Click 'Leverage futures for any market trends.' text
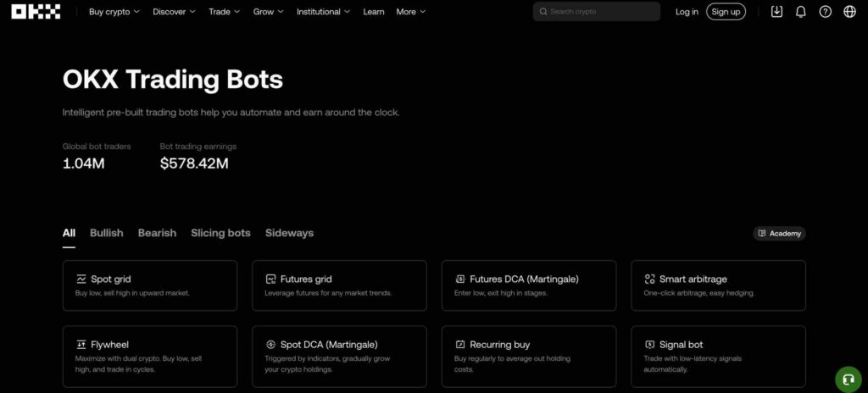Image resolution: width=868 pixels, height=393 pixels. [328, 293]
